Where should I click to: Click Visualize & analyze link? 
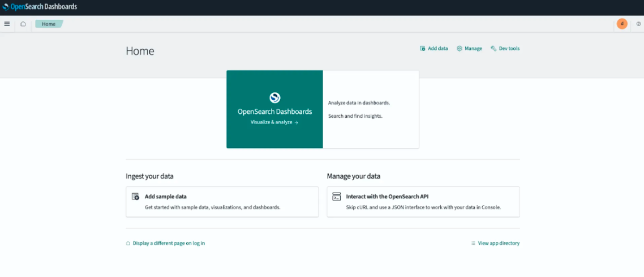pyautogui.click(x=274, y=122)
